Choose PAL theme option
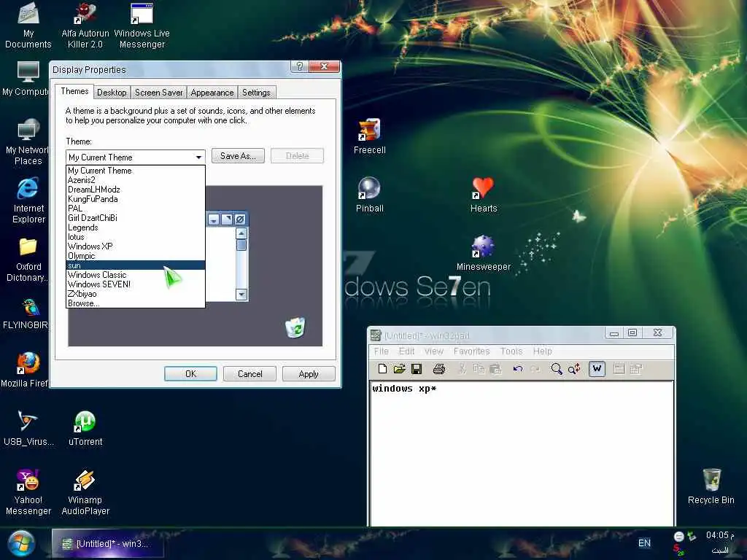Image resolution: width=747 pixels, height=560 pixels. 135,208
